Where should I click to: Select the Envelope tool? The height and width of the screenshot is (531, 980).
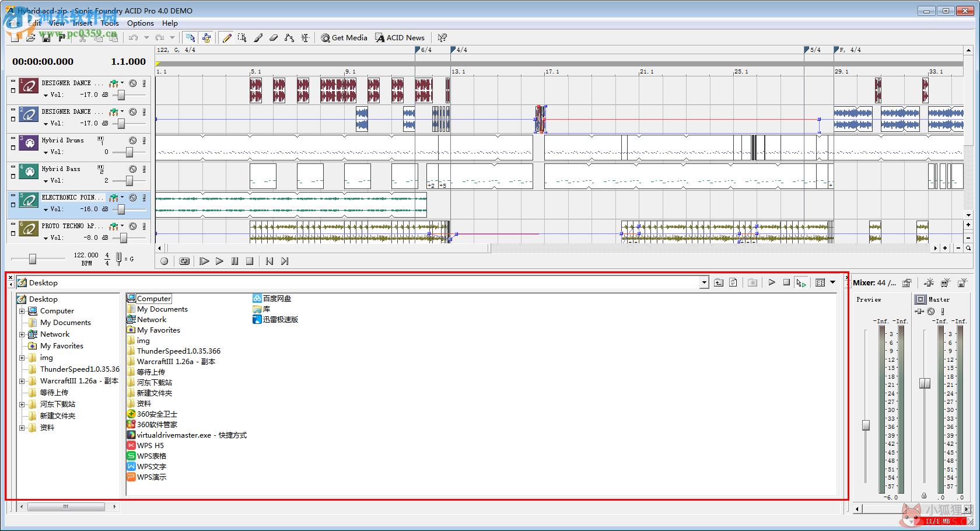tap(289, 38)
